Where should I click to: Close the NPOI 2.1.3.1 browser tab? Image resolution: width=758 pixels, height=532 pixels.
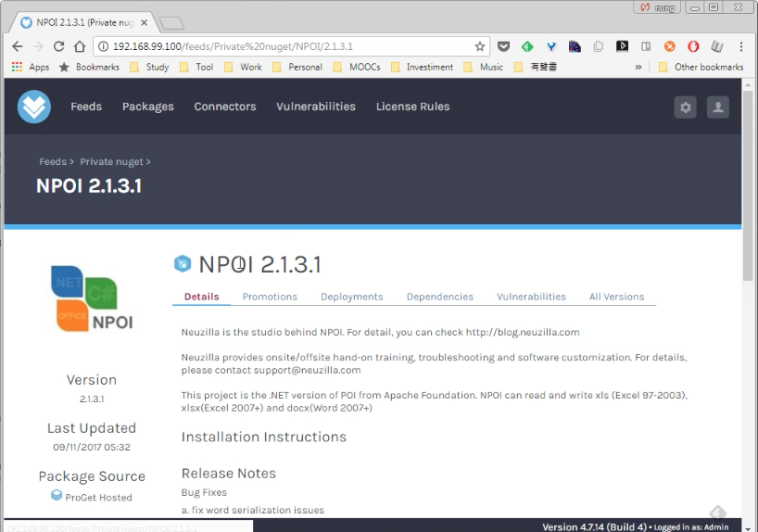click(144, 22)
